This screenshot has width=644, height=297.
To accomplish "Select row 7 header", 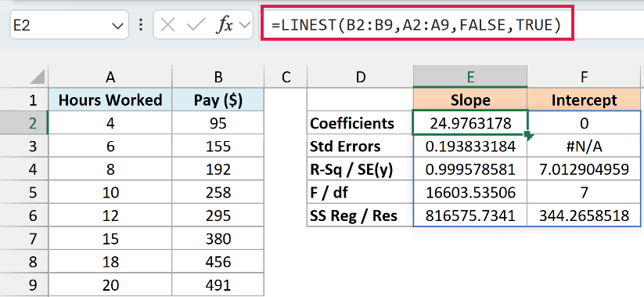I will pos(23,238).
